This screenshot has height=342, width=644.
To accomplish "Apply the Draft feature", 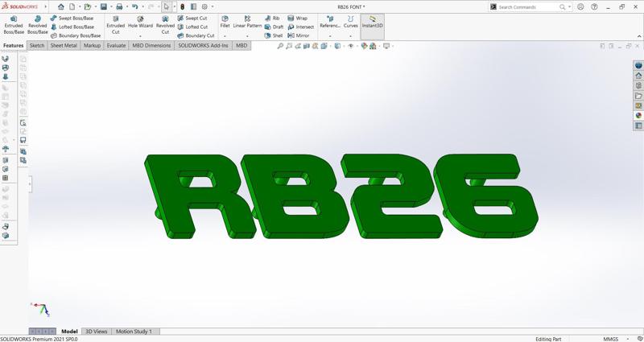I will click(274, 27).
